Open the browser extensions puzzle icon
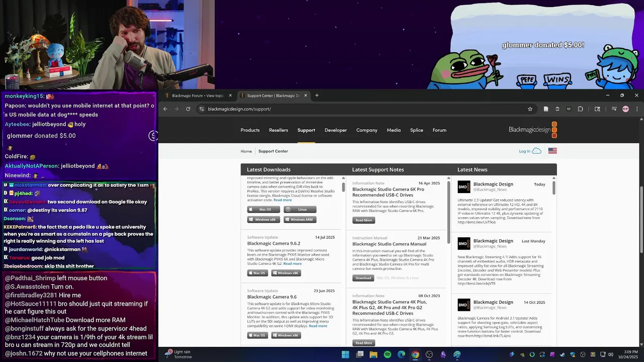 point(580,109)
